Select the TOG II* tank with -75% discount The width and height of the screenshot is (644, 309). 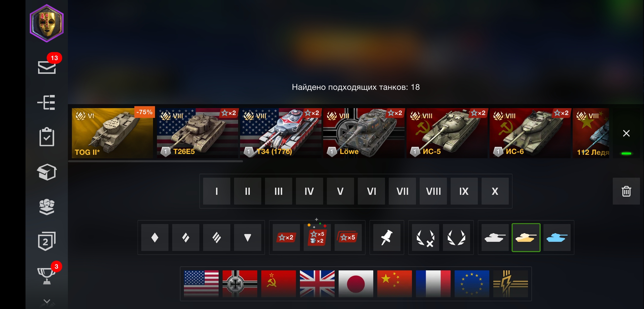(113, 133)
